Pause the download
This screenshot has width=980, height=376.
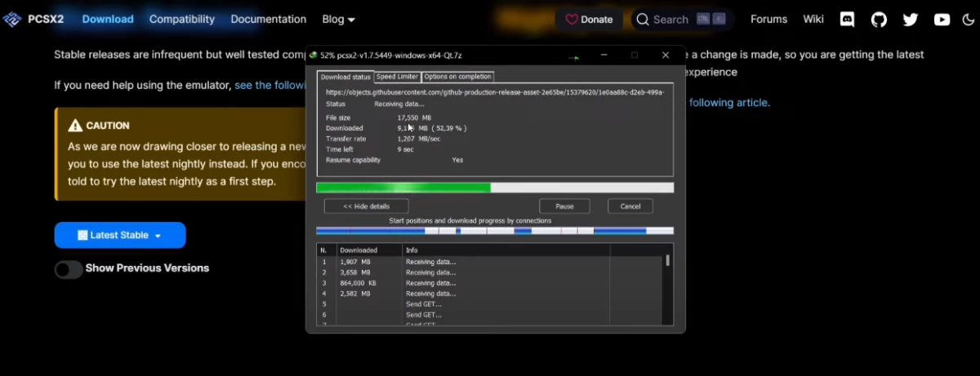[564, 206]
